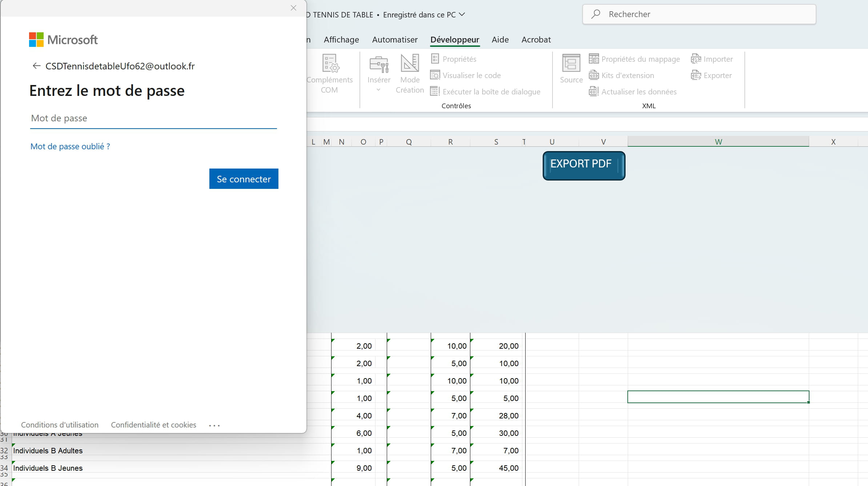868x486 pixels.
Task: Switch to the Affichage ribbon tab
Action: click(x=341, y=40)
